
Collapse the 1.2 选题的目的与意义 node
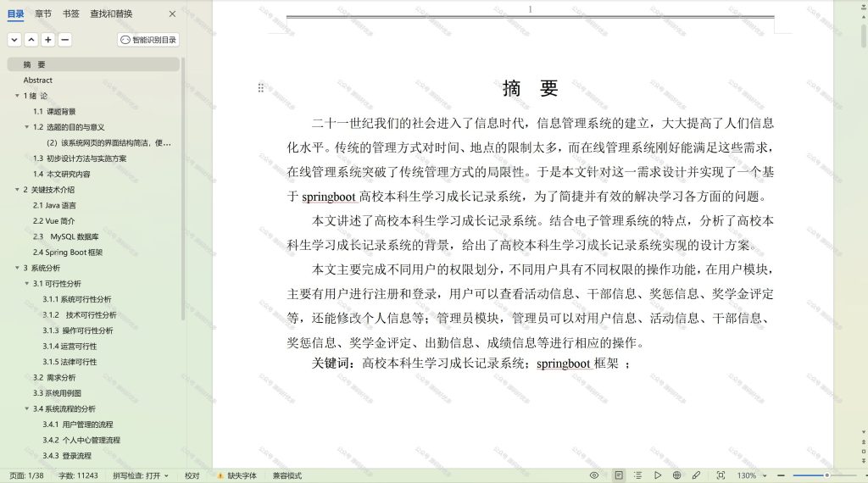coord(26,127)
